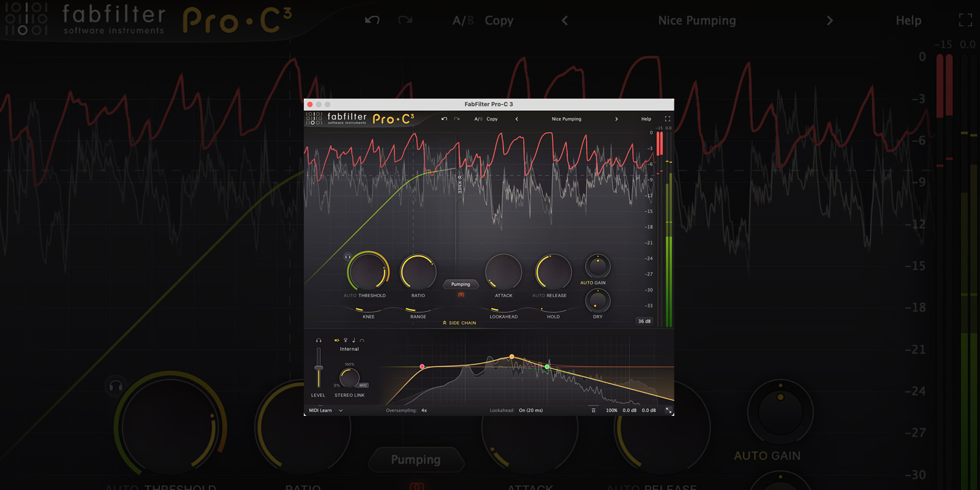This screenshot has height=490, width=980.
Task: Click the redo arrow icon
Action: [456, 119]
